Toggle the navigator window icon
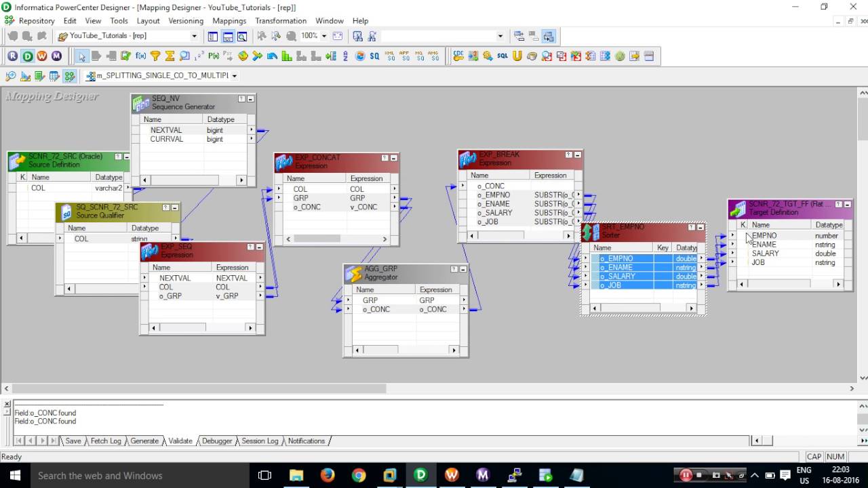The image size is (868, 488). (213, 36)
